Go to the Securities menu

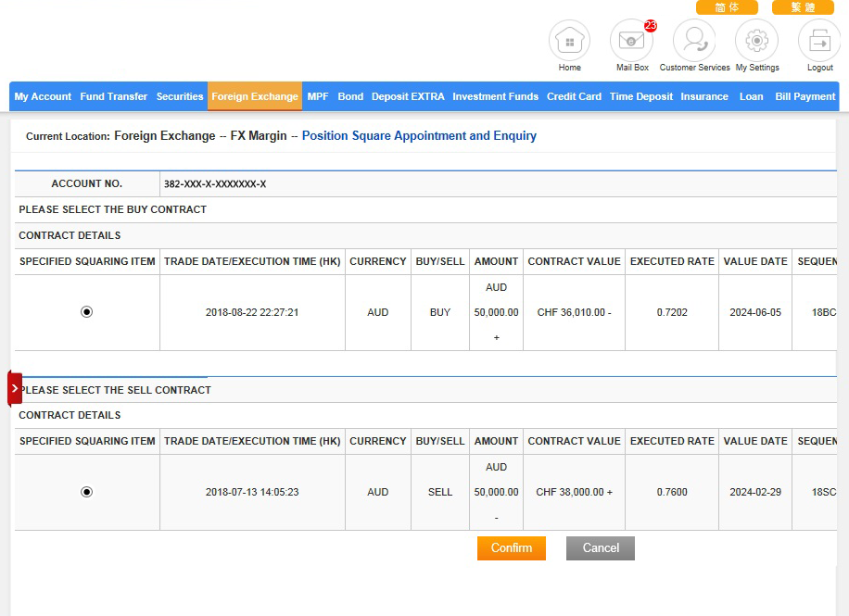[x=180, y=96]
